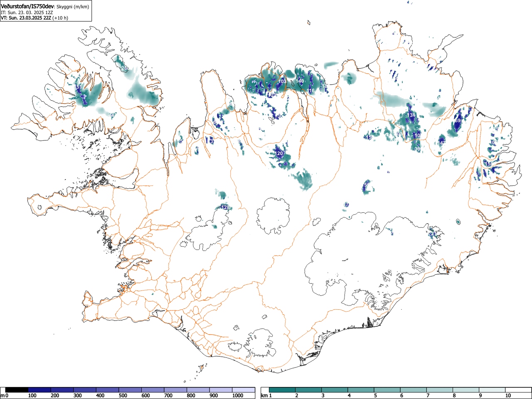Click the '6' km legend tick label
Image resolution: width=532 pixels, height=399 pixels.
click(401, 396)
